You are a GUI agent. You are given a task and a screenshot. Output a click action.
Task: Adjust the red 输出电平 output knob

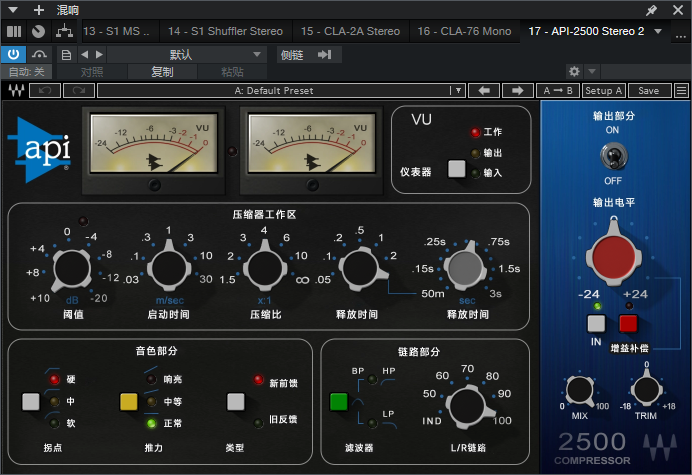[613, 256]
